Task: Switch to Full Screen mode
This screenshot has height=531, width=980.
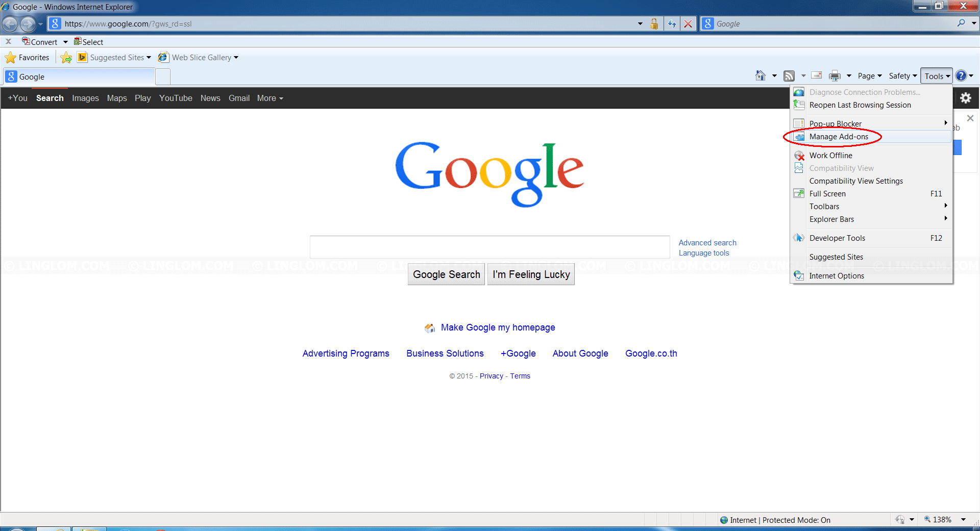Action: click(x=871, y=194)
